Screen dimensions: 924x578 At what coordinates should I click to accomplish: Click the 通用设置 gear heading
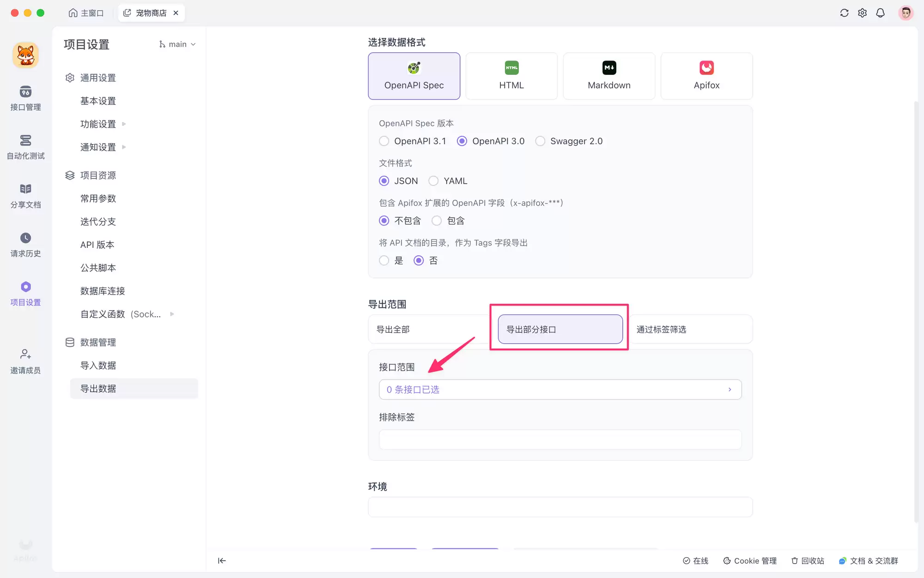coord(91,78)
